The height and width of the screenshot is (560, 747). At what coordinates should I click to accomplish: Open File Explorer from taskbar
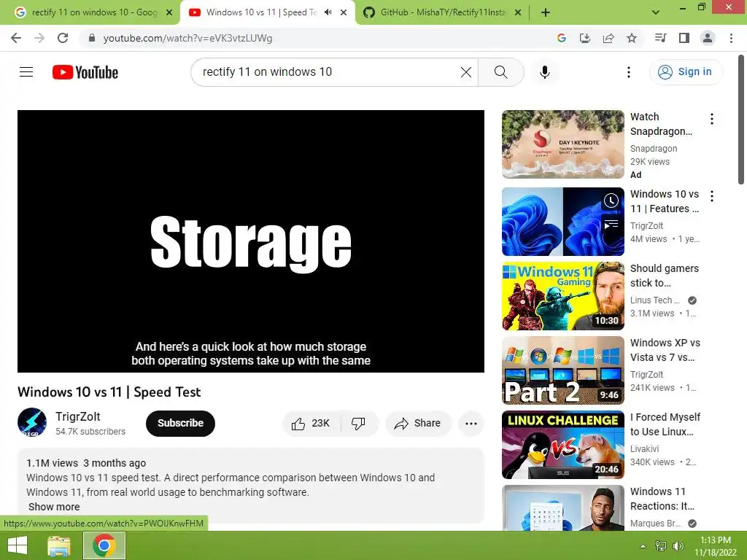point(59,545)
